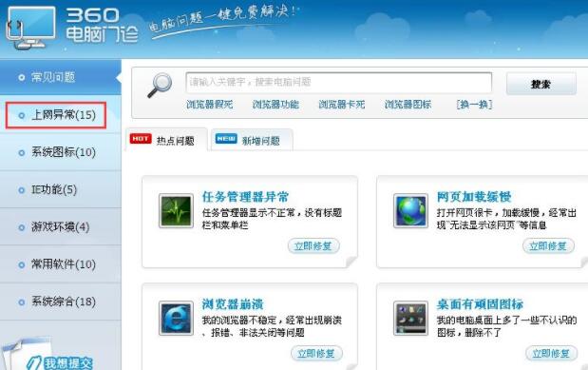Click the 网页加载缓慢 globe icon
588x370 pixels.
(x=410, y=211)
